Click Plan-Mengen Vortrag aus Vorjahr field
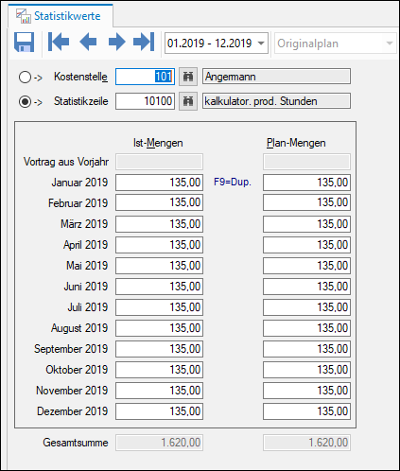This screenshot has width=400, height=471. [x=307, y=162]
